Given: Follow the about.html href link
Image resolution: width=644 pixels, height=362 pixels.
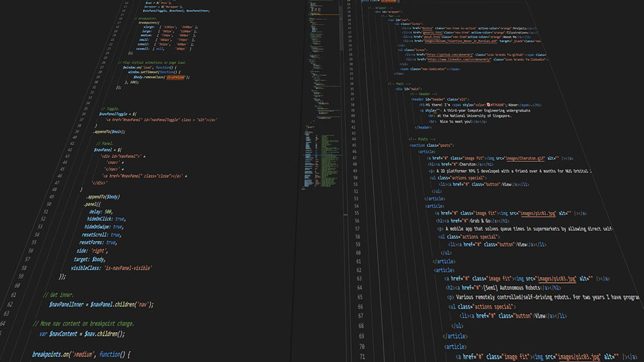Looking at the screenshot, I should [x=431, y=37].
